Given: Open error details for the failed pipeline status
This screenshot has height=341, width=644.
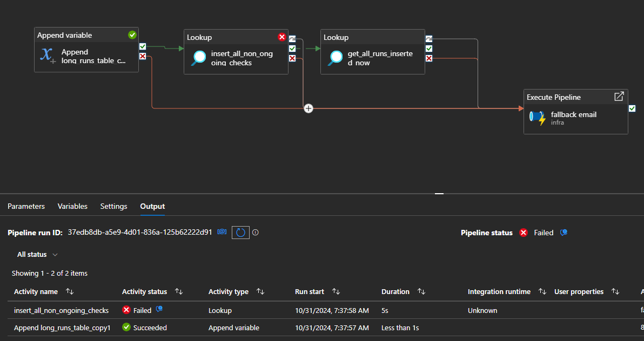Looking at the screenshot, I should point(563,233).
